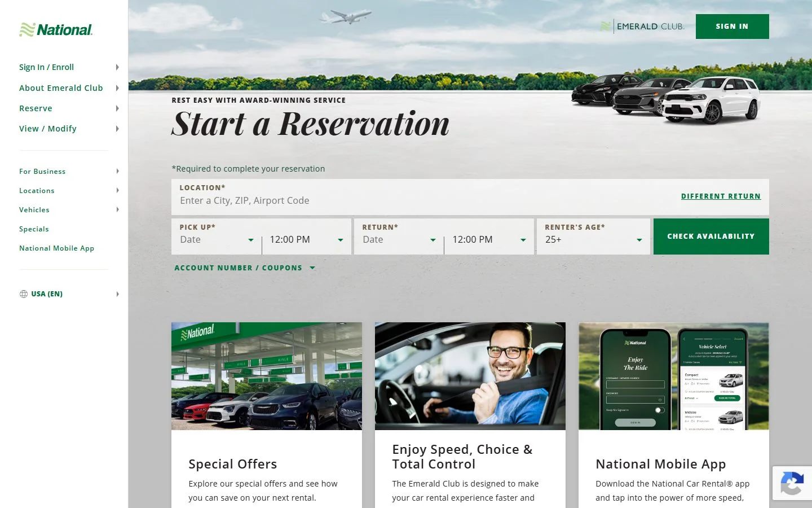Open the Return time dropdown

[489, 240]
